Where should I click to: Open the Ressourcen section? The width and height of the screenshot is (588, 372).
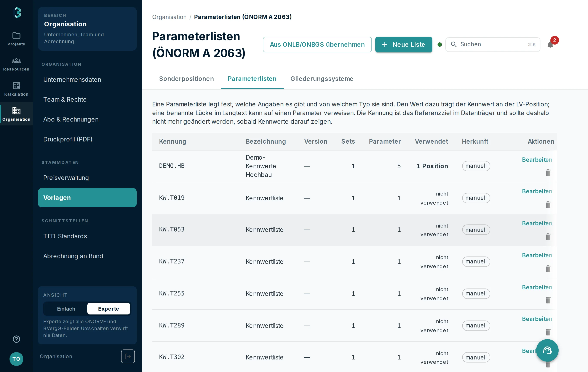click(x=16, y=64)
